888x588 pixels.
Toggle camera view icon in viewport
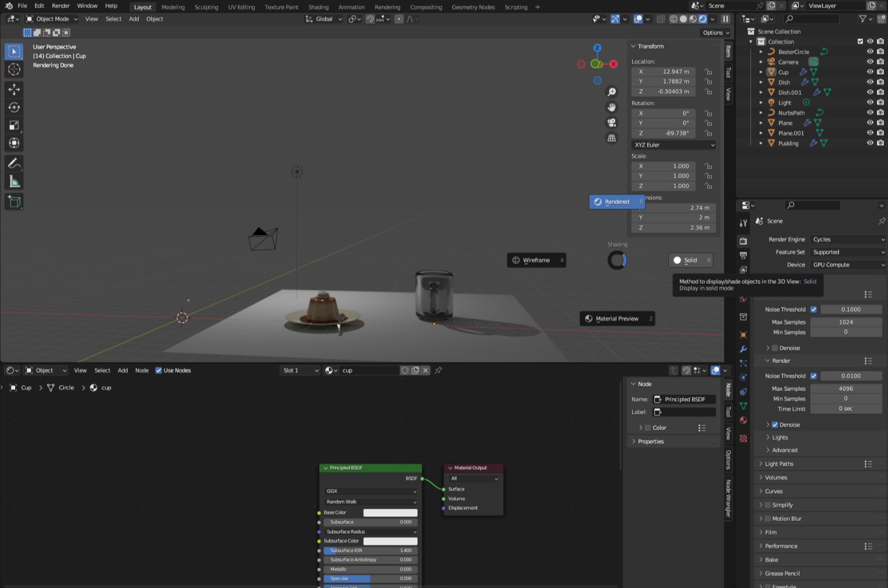612,122
